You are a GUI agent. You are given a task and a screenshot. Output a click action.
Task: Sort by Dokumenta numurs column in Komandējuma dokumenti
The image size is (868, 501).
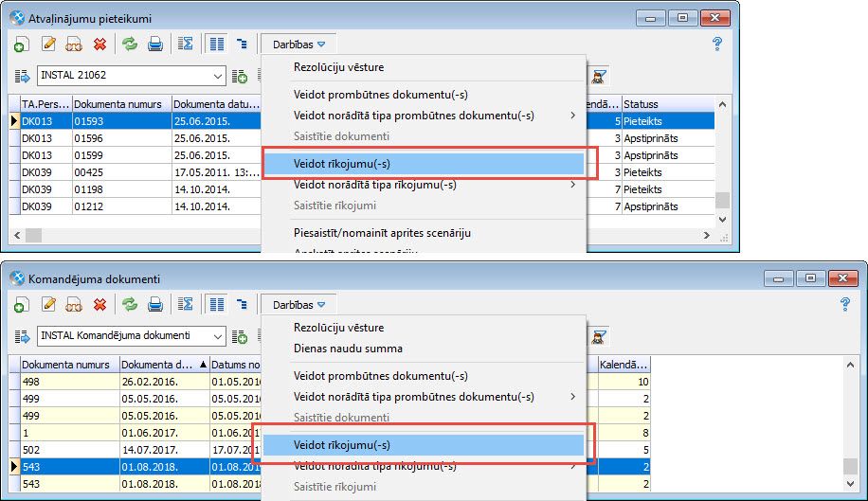(x=70, y=365)
